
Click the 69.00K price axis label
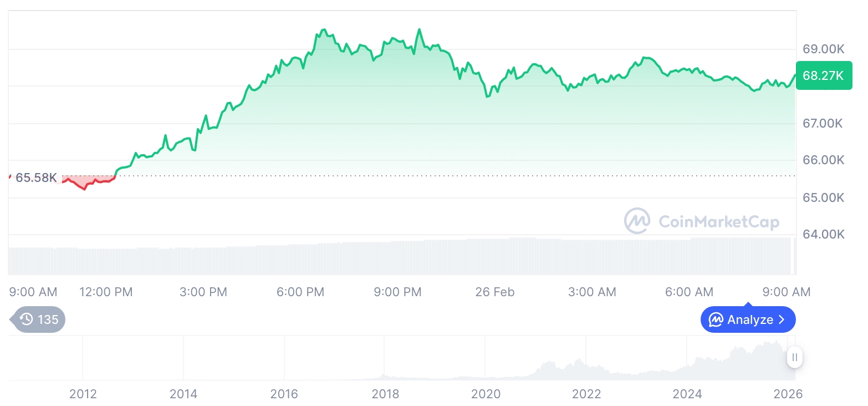pyautogui.click(x=824, y=49)
